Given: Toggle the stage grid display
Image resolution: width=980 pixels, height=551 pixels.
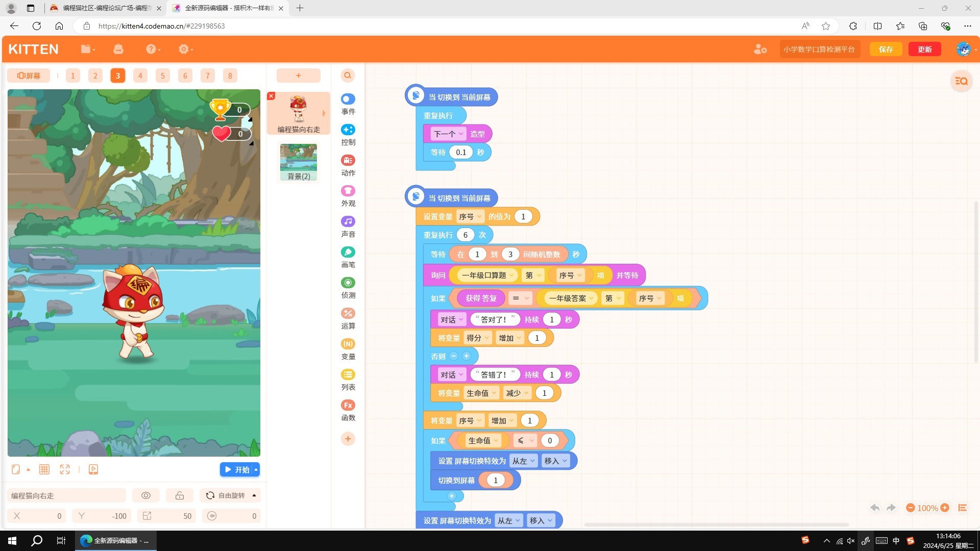Looking at the screenshot, I should (x=44, y=469).
